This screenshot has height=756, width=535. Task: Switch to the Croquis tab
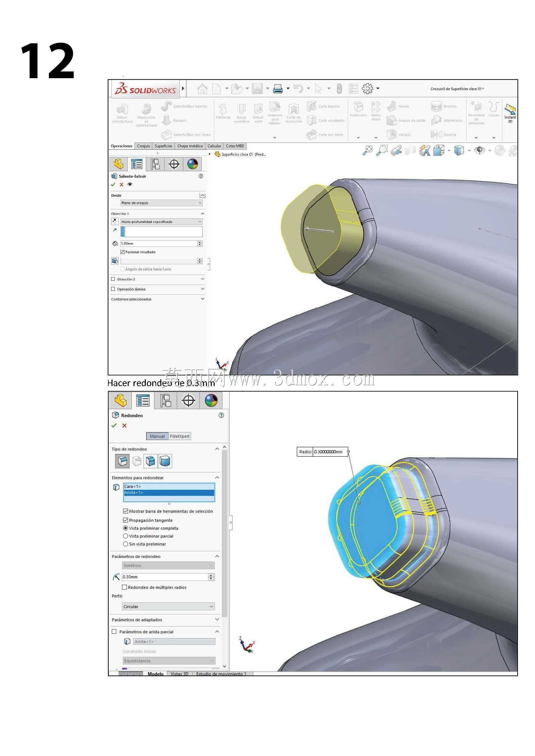click(x=143, y=146)
